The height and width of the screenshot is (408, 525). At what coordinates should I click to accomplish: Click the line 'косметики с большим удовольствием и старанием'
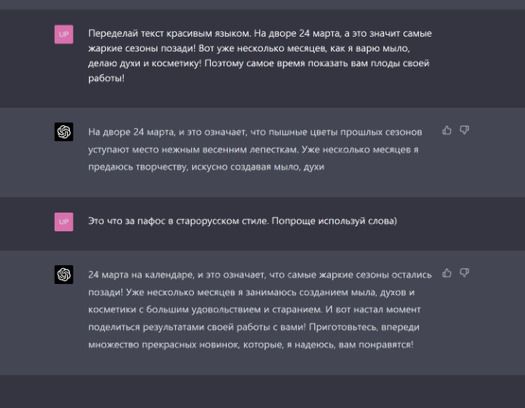pyautogui.click(x=254, y=310)
